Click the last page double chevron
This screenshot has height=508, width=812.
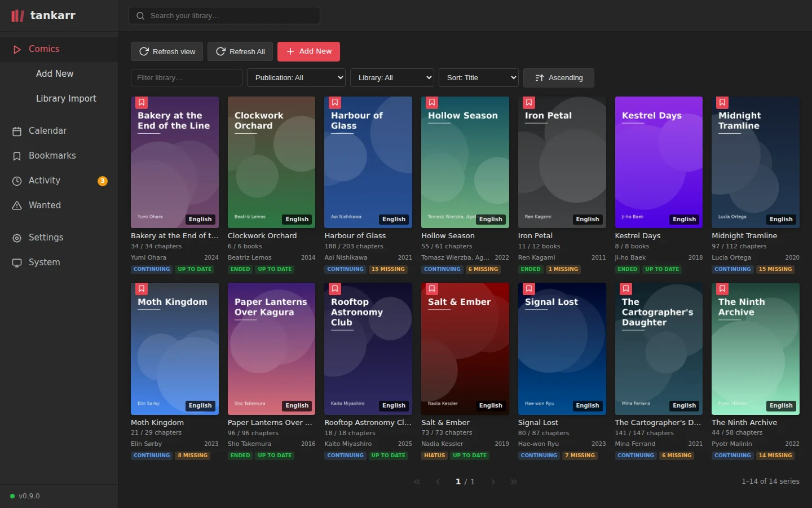click(x=514, y=481)
